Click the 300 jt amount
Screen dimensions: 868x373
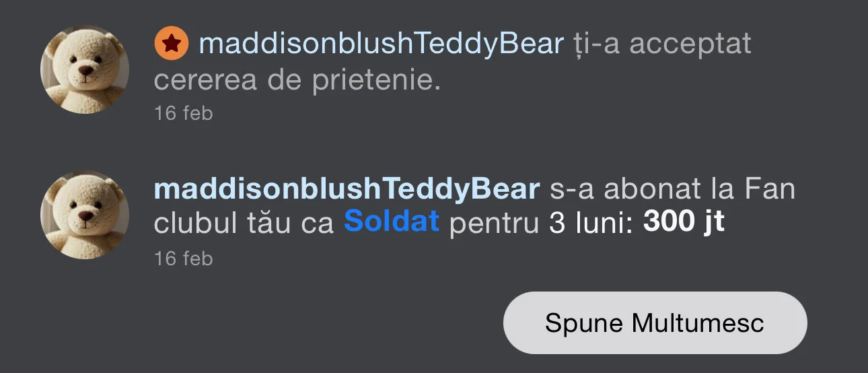tap(684, 222)
